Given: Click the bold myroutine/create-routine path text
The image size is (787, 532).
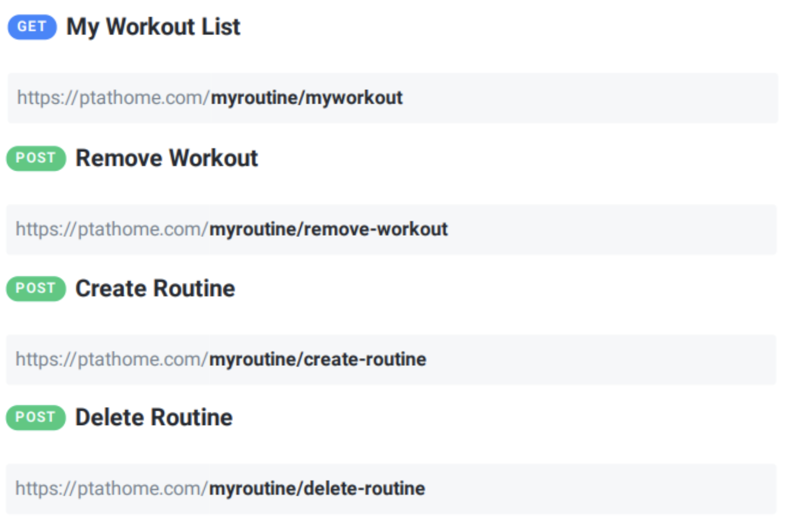Looking at the screenshot, I should coord(318,360).
